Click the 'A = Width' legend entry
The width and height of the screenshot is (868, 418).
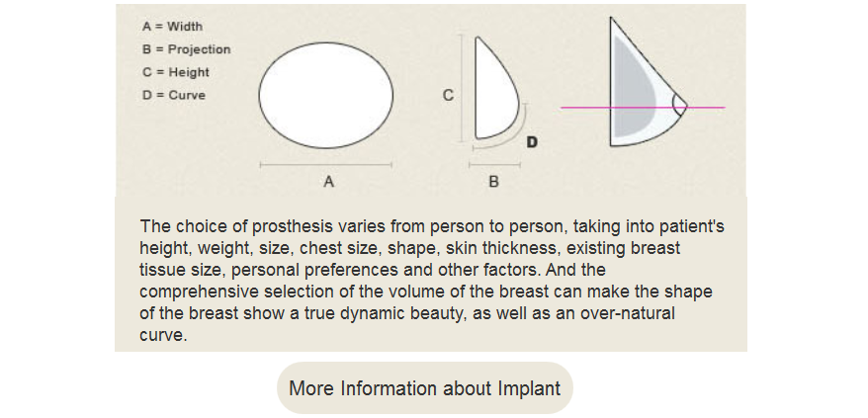(x=173, y=26)
